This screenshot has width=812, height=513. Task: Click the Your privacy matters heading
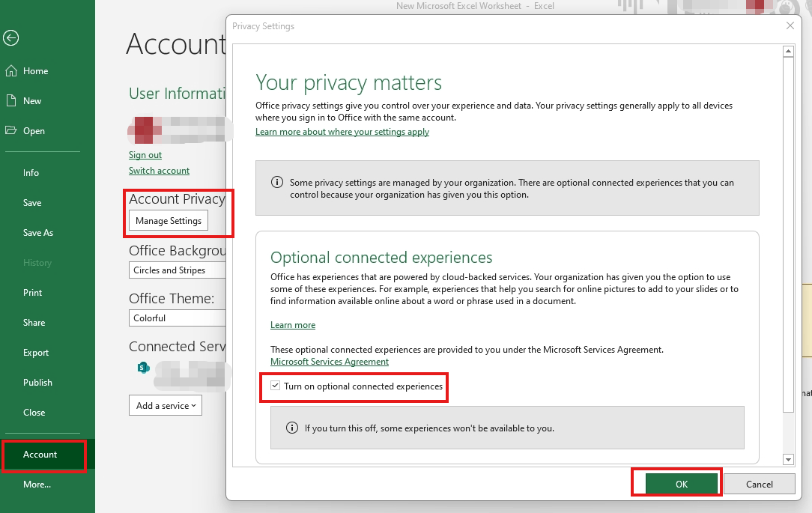(x=348, y=82)
